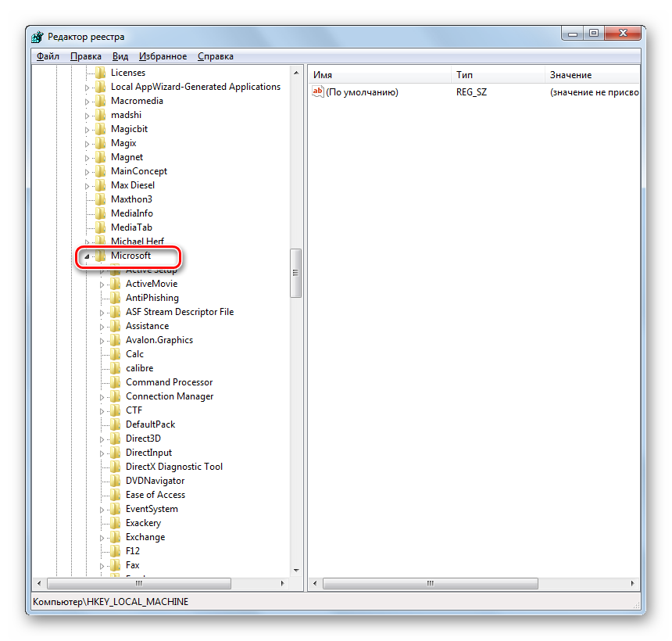Select the (По умолчанию) value row

tap(474, 91)
